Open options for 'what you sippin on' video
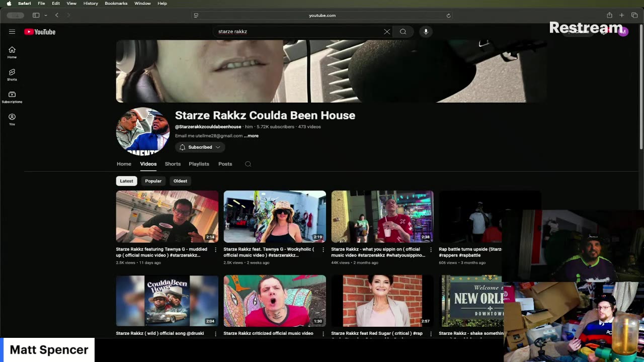 [431, 249]
